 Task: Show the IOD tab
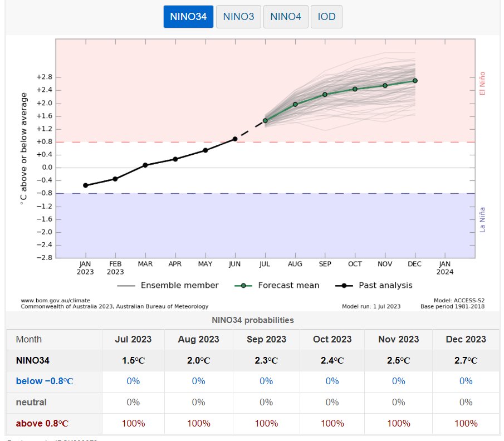[x=326, y=17]
